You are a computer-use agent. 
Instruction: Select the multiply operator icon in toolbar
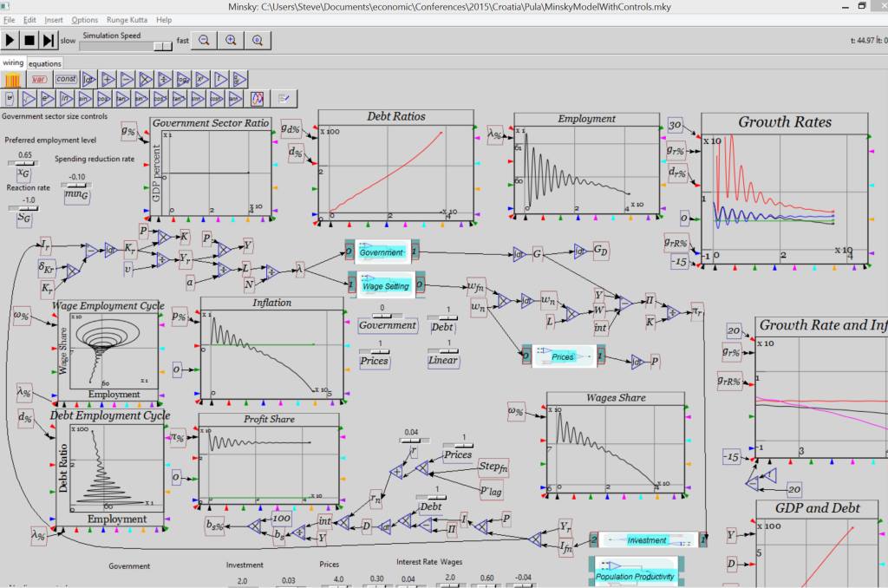146,79
